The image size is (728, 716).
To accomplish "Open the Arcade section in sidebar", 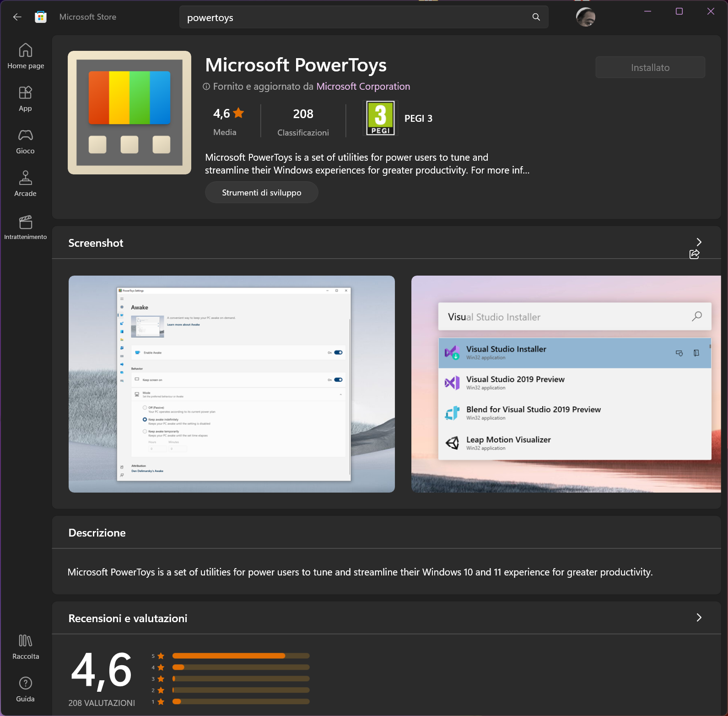I will pos(26,184).
